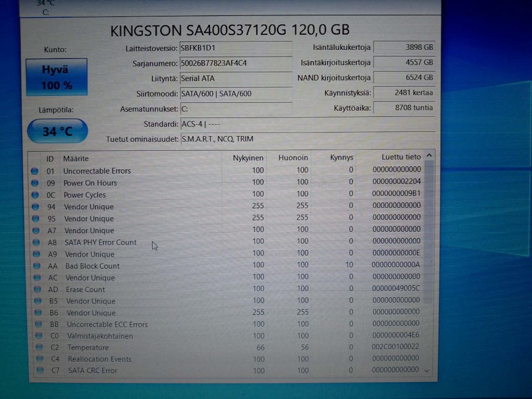This screenshot has width=532, height=399.
Task: Click status icon of ID 94 row
Action: pyautogui.click(x=35, y=207)
